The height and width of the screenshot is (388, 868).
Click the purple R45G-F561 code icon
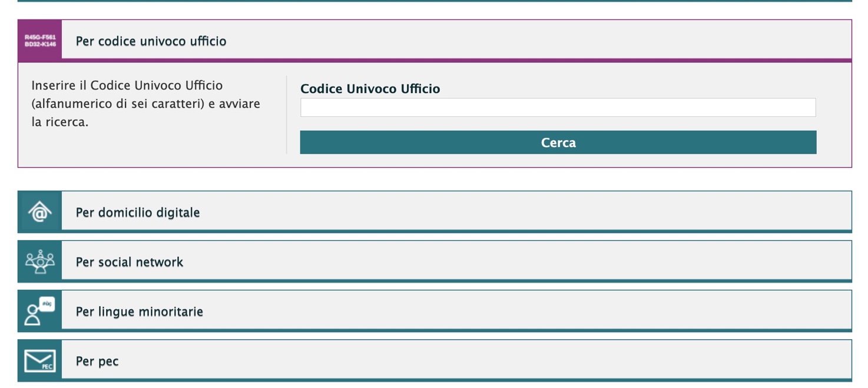(x=40, y=41)
